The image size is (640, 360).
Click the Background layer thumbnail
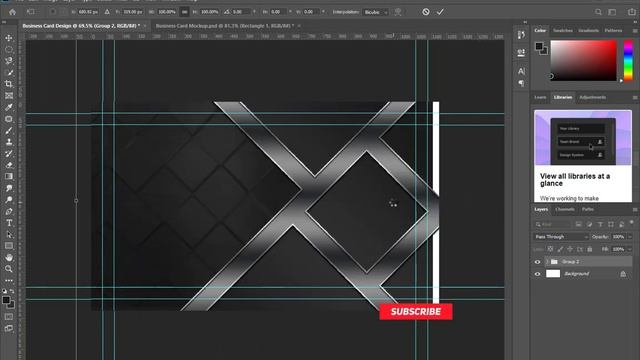pyautogui.click(x=553, y=274)
